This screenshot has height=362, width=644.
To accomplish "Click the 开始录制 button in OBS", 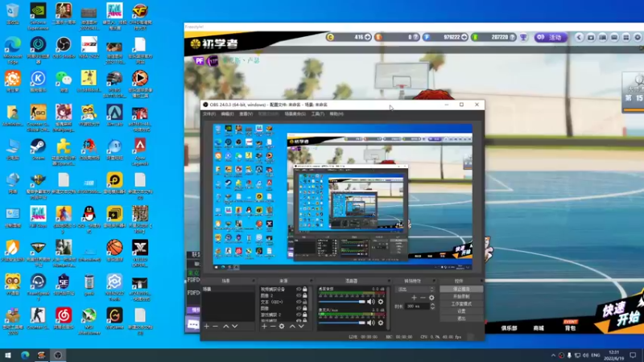I will click(461, 296).
